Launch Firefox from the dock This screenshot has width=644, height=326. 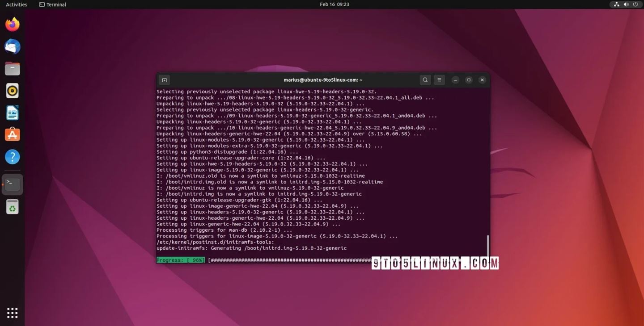(x=13, y=25)
